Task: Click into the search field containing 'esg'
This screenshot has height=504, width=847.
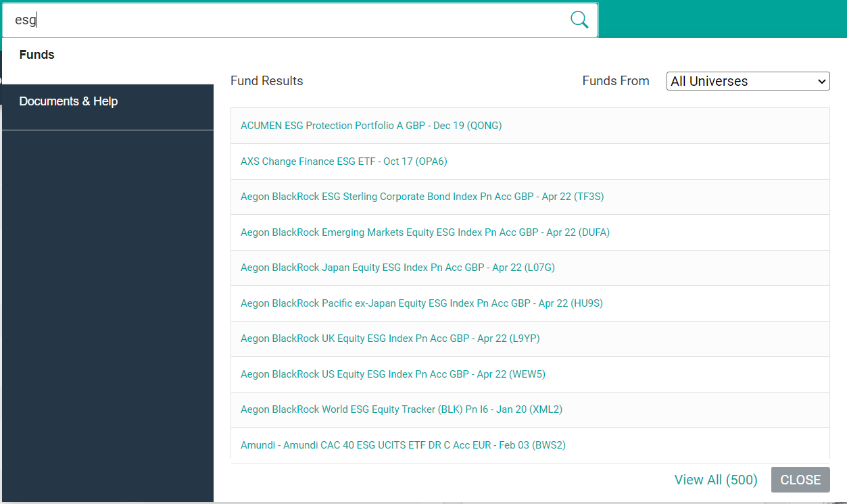Action: coord(284,20)
